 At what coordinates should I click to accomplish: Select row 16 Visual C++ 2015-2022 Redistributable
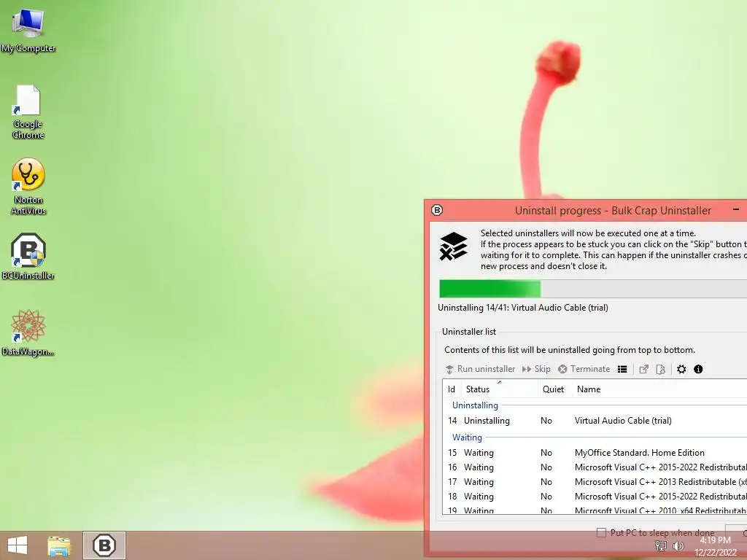[595, 467]
